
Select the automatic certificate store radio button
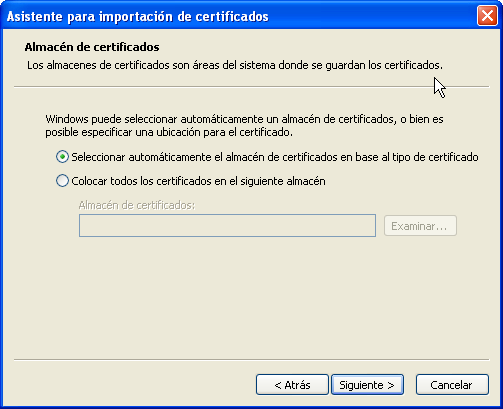point(62,157)
